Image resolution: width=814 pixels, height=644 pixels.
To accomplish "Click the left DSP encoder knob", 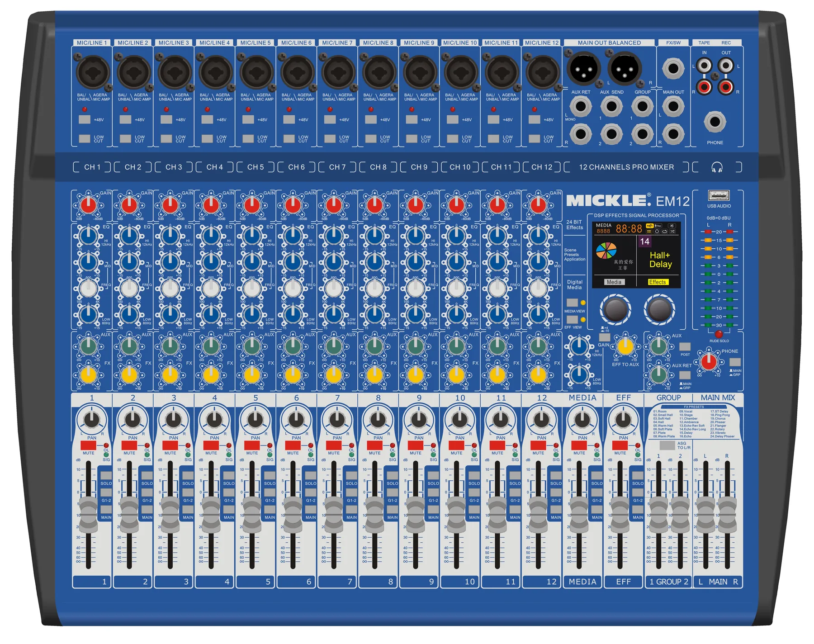I will pyautogui.click(x=615, y=309).
